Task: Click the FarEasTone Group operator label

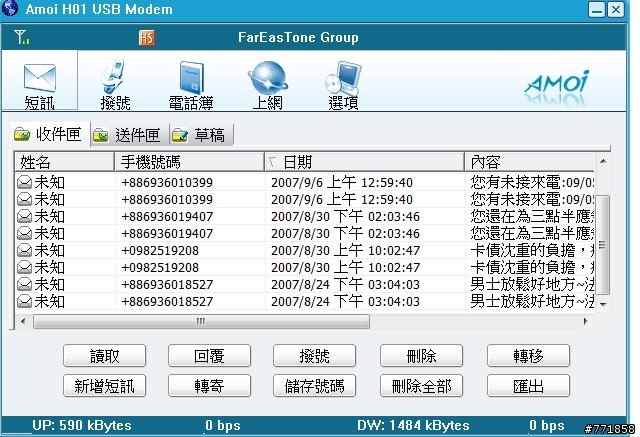Action: (298, 38)
